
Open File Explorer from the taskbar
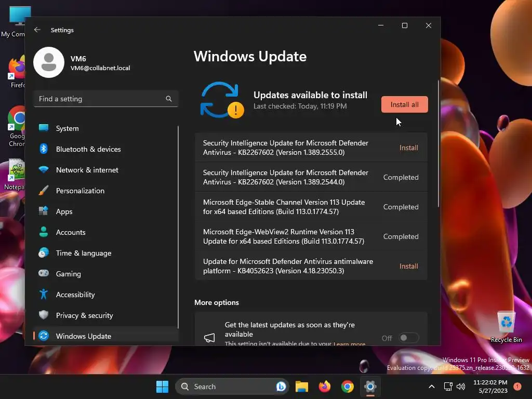(302, 387)
